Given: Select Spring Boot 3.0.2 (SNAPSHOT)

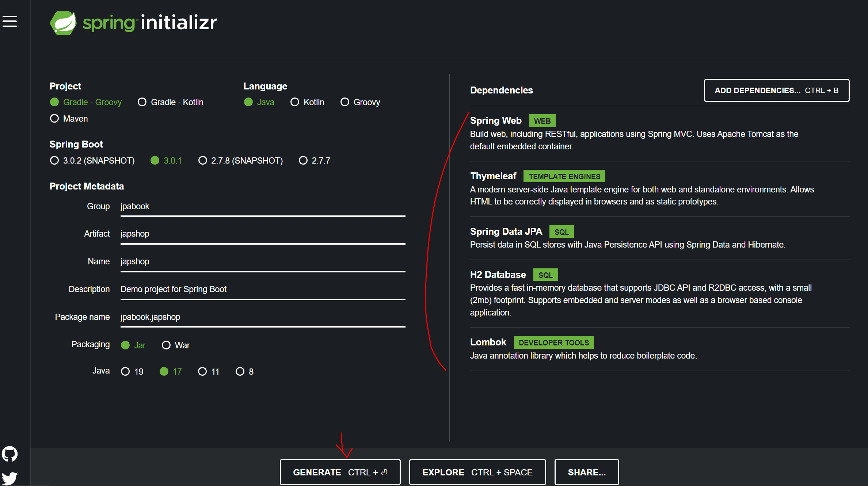Looking at the screenshot, I should click(54, 161).
